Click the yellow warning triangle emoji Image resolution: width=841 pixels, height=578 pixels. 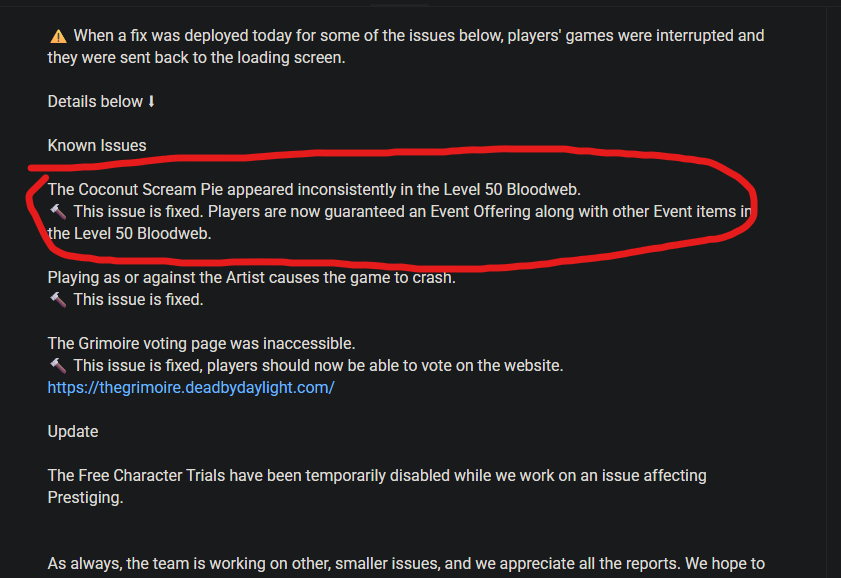pyautogui.click(x=58, y=36)
